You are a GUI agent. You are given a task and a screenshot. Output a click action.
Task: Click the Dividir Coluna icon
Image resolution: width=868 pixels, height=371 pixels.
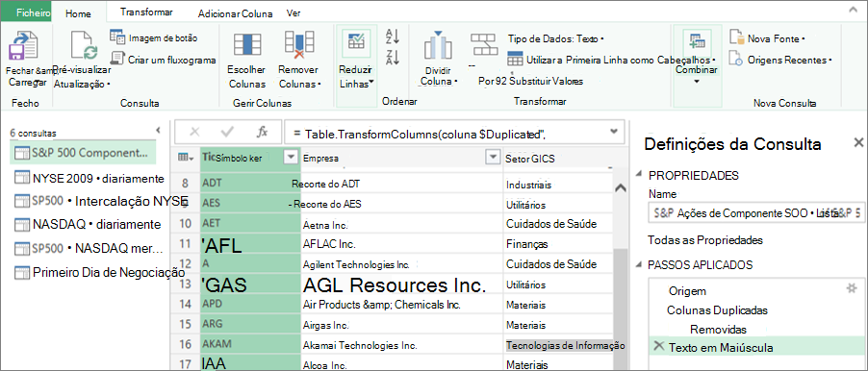(x=438, y=45)
